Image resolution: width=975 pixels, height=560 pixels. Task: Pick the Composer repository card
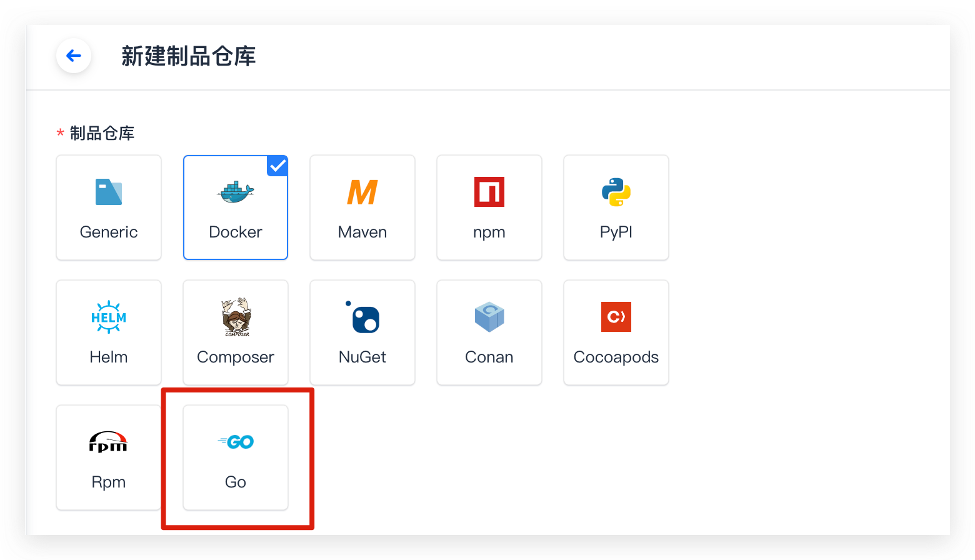236,332
